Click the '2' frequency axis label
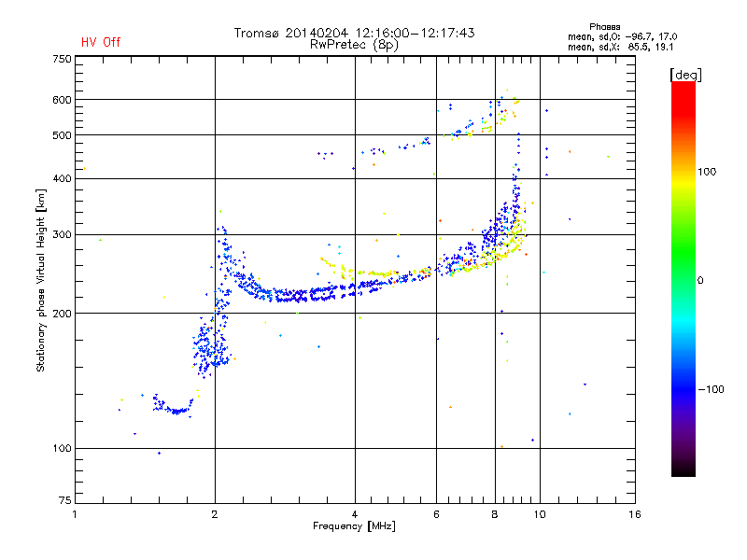 [215, 514]
